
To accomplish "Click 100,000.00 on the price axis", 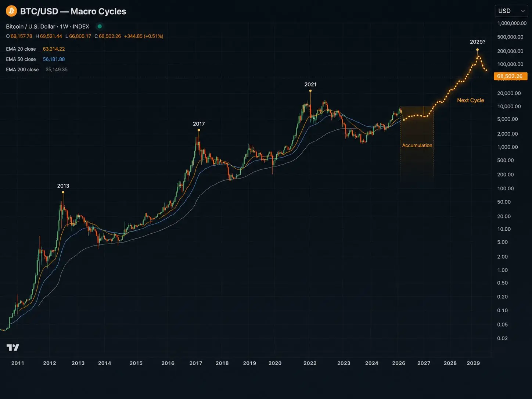I will tap(510, 64).
